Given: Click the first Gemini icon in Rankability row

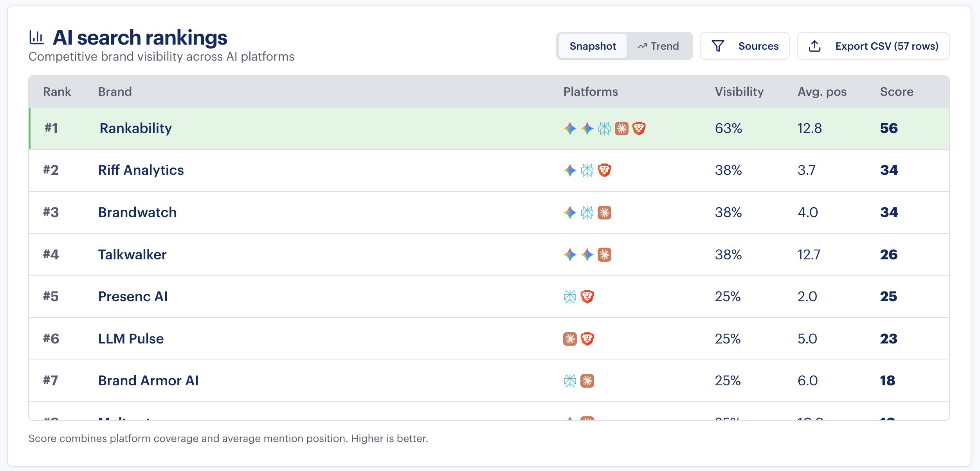Looking at the screenshot, I should pos(570,128).
